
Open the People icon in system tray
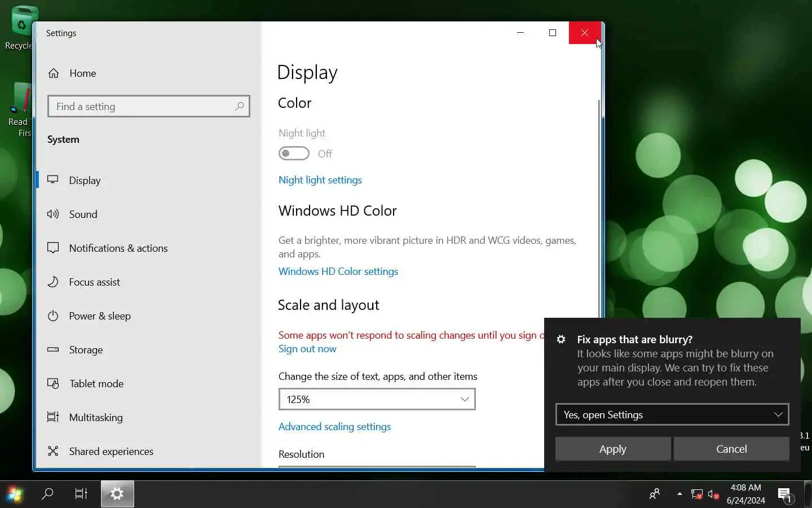pyautogui.click(x=655, y=494)
